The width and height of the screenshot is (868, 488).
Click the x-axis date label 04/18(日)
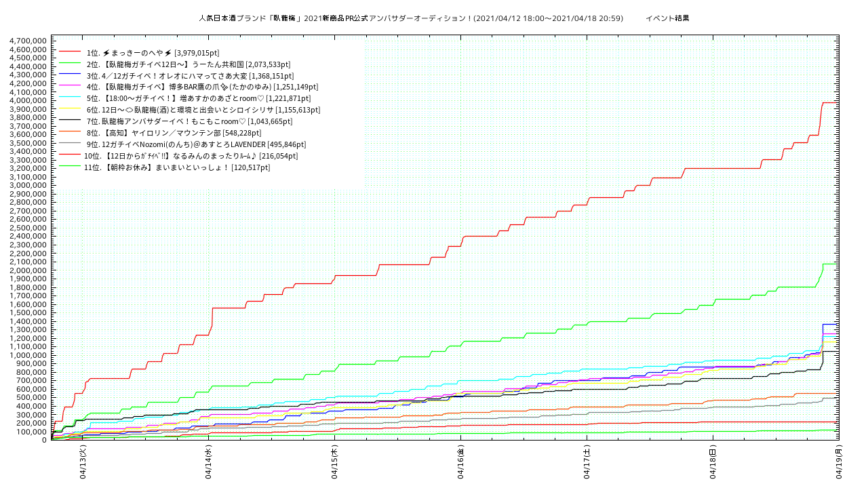713,462
